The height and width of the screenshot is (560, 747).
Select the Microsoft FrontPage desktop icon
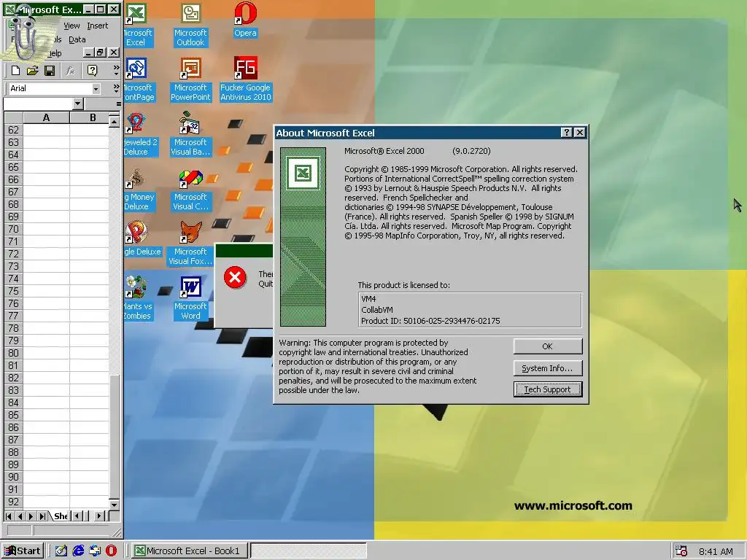[x=138, y=80]
